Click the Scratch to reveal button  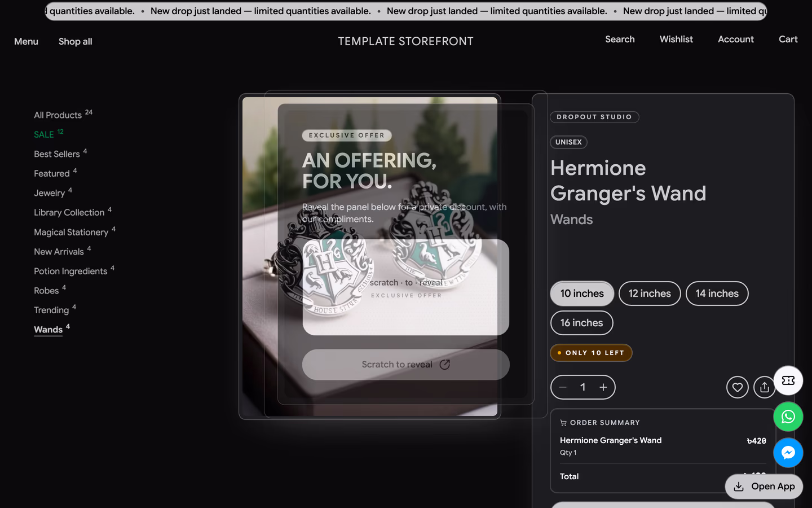point(405,365)
